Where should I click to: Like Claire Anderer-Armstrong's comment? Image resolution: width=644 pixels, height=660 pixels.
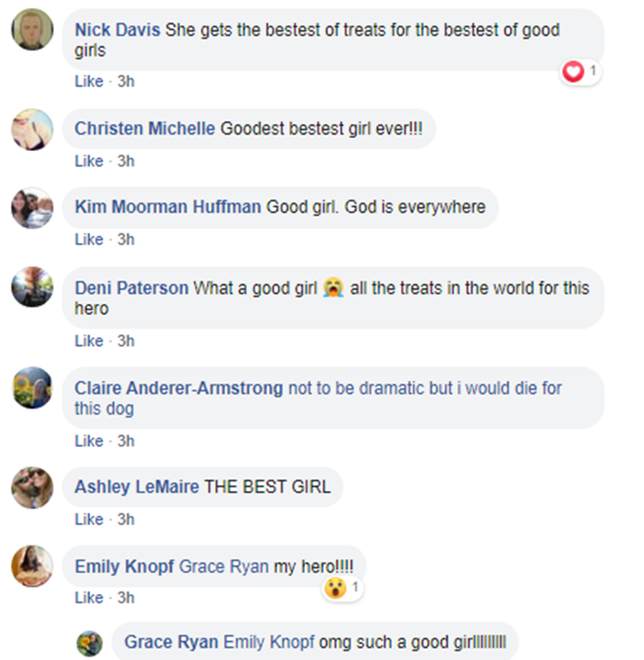tap(88, 441)
